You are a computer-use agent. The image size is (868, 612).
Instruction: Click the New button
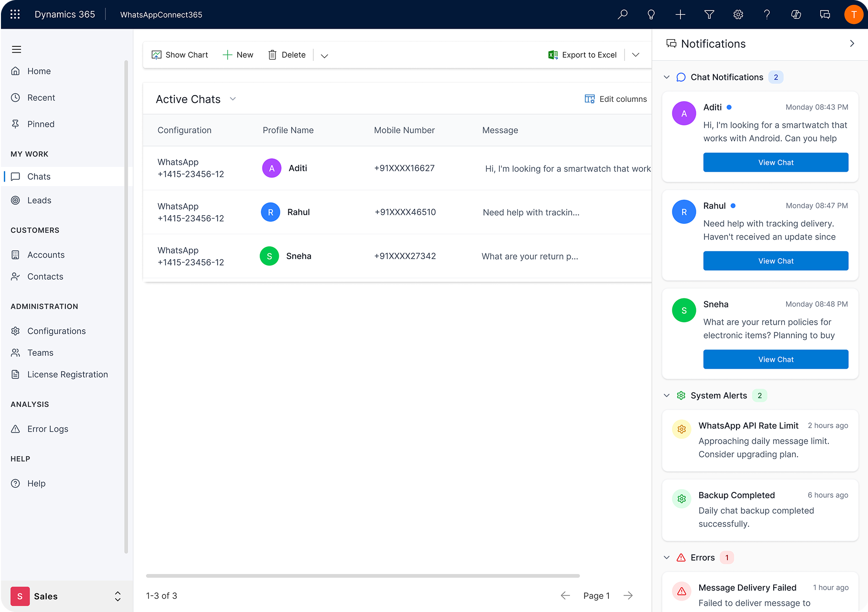tap(238, 55)
